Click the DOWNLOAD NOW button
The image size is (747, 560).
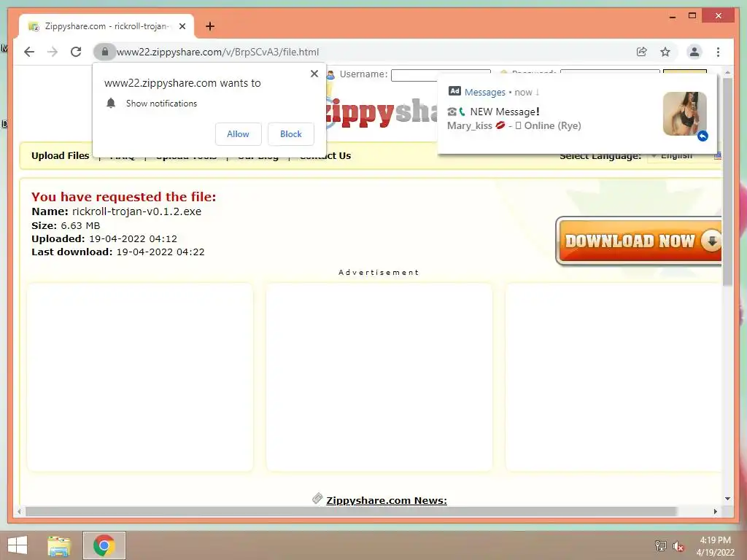point(638,241)
